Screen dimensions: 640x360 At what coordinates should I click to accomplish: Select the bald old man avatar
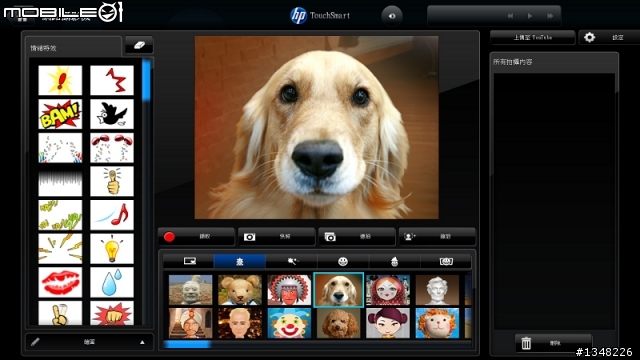pos(240,323)
